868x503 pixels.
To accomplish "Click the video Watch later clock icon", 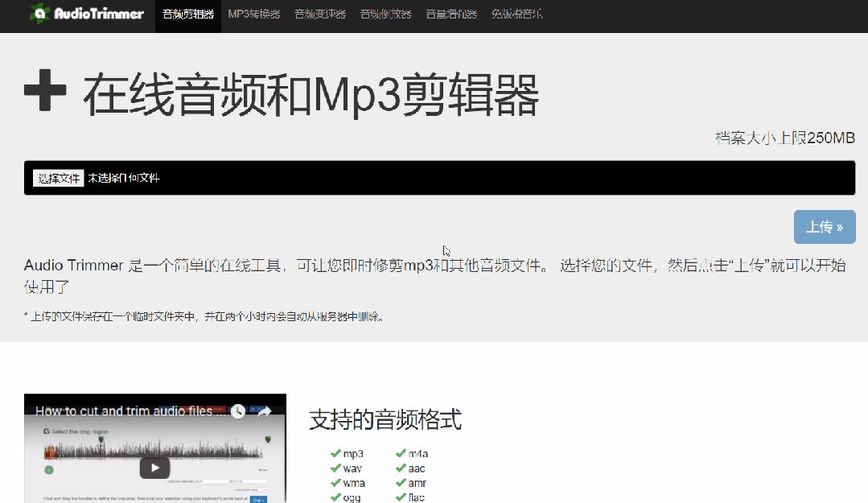I will coord(238,411).
